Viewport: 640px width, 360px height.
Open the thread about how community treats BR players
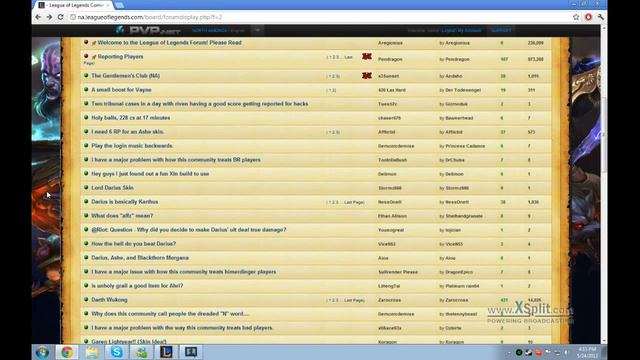coord(176,160)
